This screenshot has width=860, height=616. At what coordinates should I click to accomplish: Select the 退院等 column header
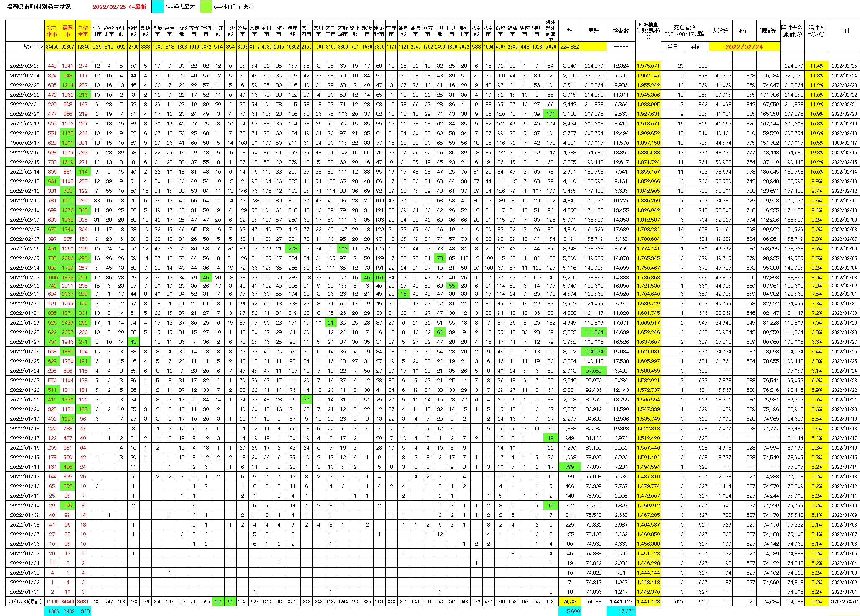pos(768,31)
